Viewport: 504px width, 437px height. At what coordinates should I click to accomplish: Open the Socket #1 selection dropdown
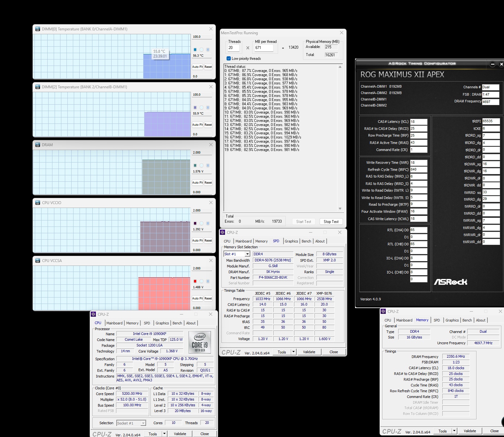tap(143, 423)
